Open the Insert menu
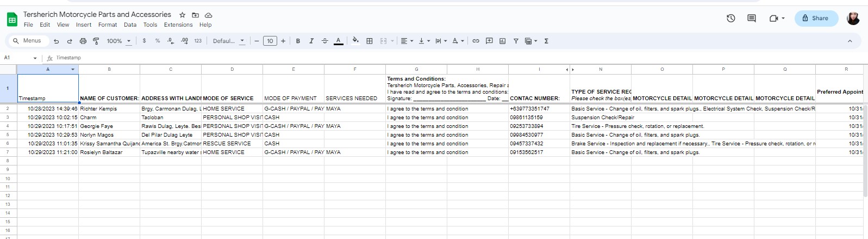The image size is (868, 239). (x=84, y=24)
